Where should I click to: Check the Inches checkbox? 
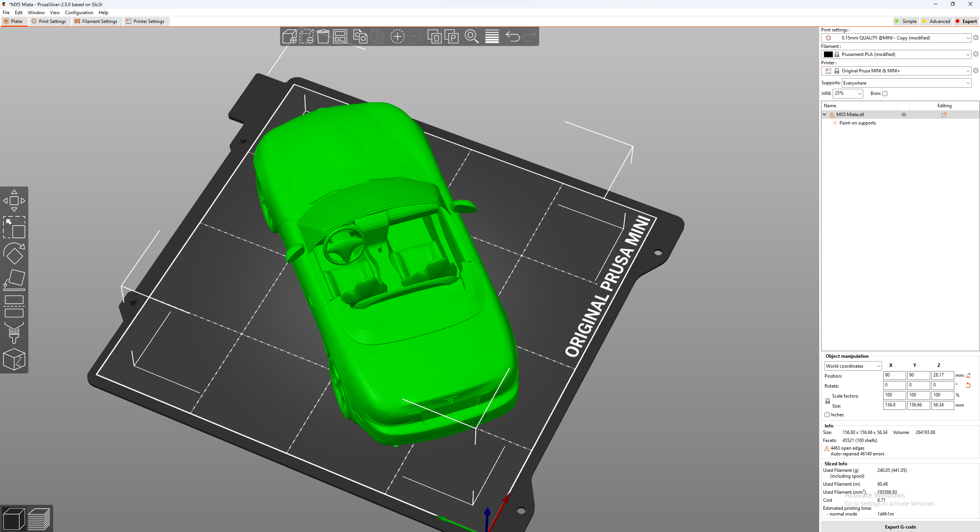pyautogui.click(x=827, y=414)
